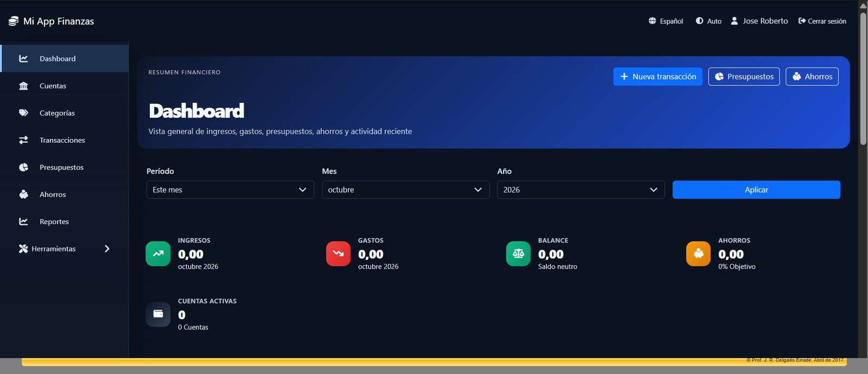This screenshot has width=868, height=374.
Task: Open the Año dropdown showing 2026
Action: tap(581, 190)
